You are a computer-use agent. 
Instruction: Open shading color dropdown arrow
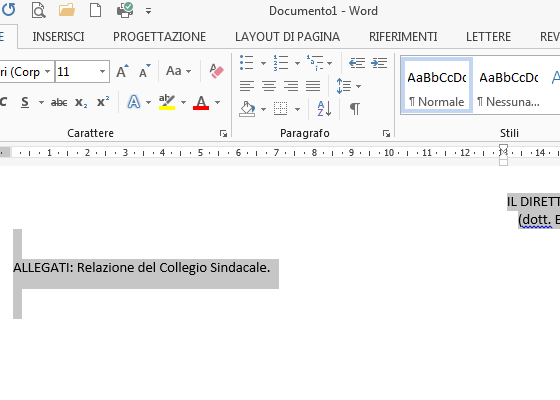click(263, 109)
